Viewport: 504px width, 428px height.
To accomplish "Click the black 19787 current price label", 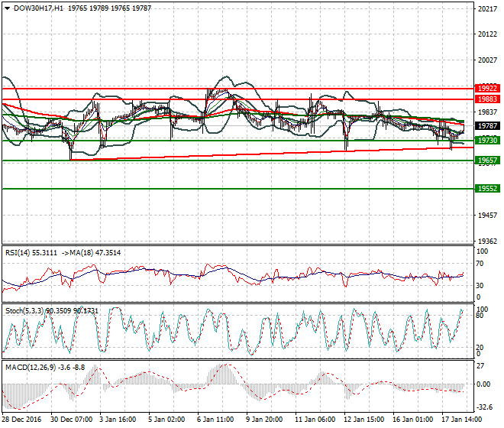I will [x=487, y=126].
